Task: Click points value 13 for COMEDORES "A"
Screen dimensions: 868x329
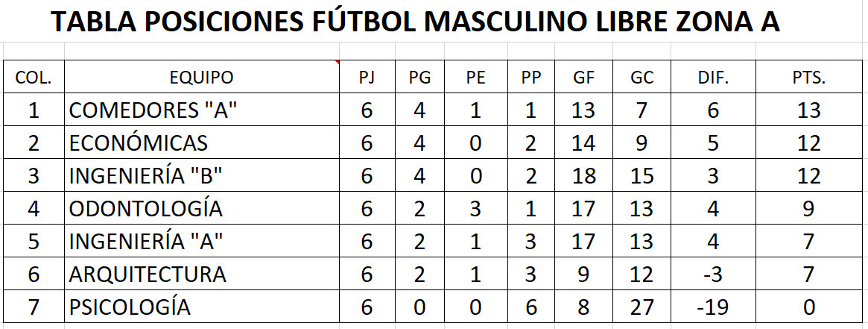Action: 808,110
